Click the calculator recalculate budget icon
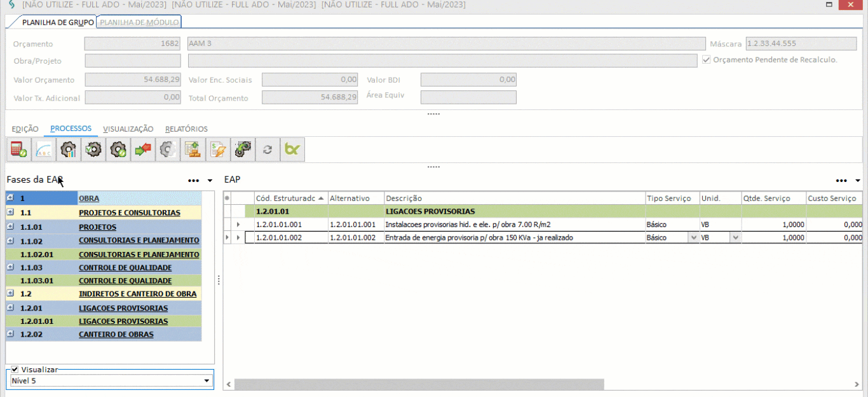The image size is (868, 397). pos(18,150)
